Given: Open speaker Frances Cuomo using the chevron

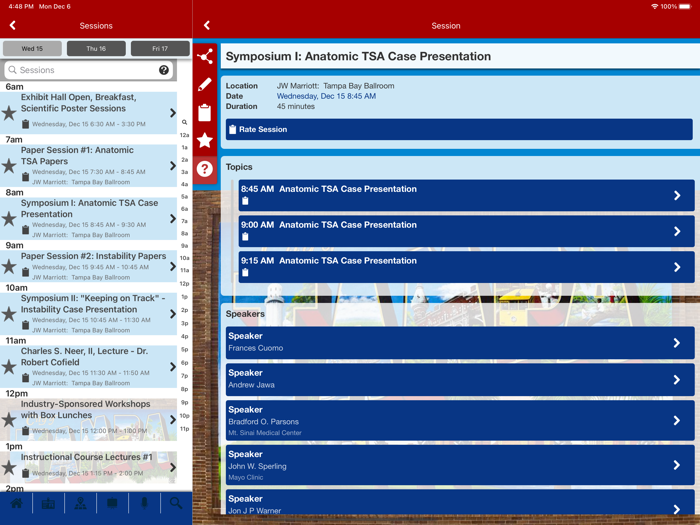Looking at the screenshot, I should point(677,343).
